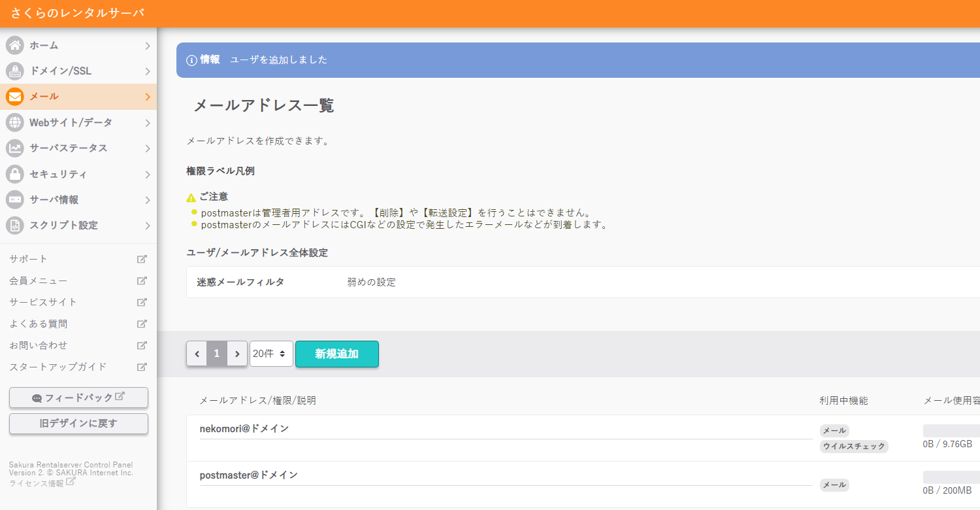
Task: Click external link icon next to サポート
Action: pyautogui.click(x=142, y=259)
